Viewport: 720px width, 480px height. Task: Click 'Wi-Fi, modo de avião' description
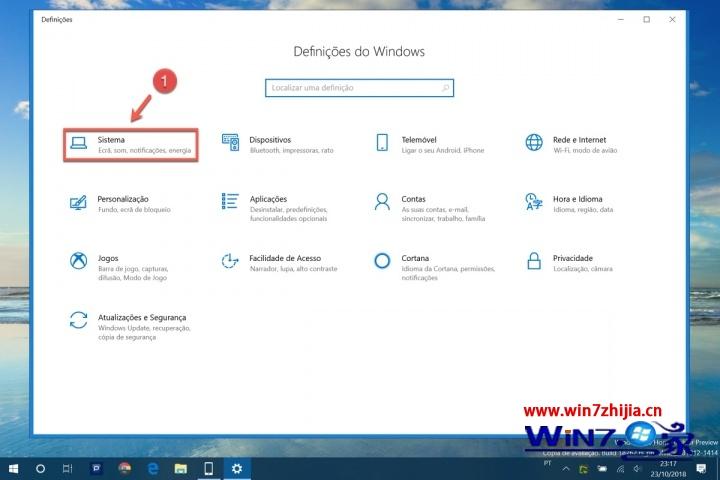click(x=585, y=150)
